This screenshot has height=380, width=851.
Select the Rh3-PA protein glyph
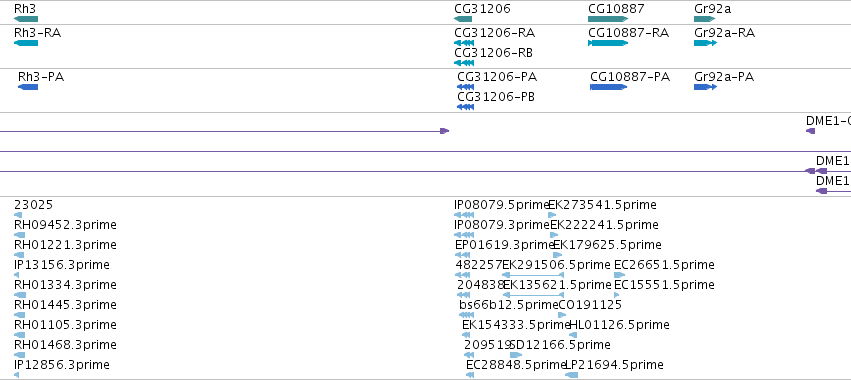(x=28, y=87)
